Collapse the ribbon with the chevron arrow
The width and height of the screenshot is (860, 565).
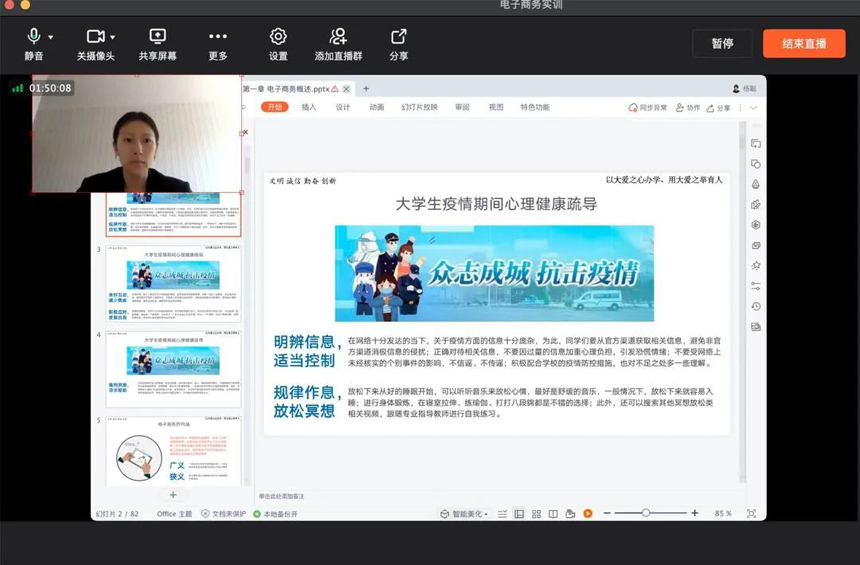click(x=754, y=108)
